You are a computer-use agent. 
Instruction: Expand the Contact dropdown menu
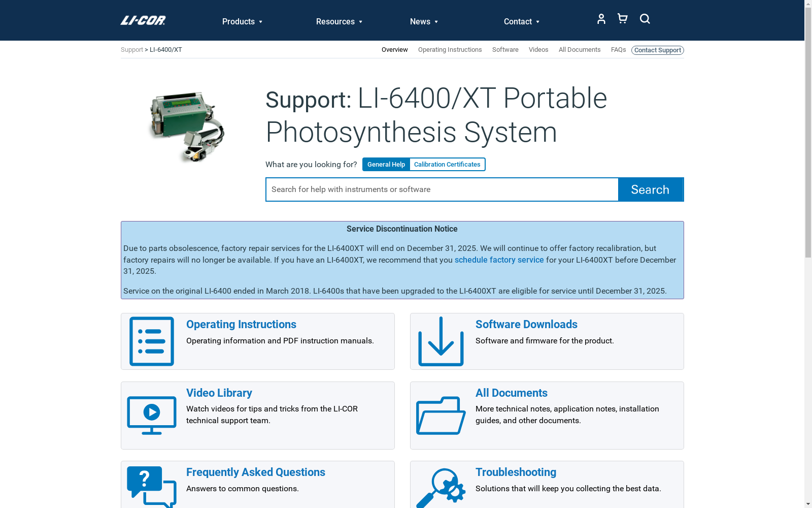pyautogui.click(x=522, y=21)
